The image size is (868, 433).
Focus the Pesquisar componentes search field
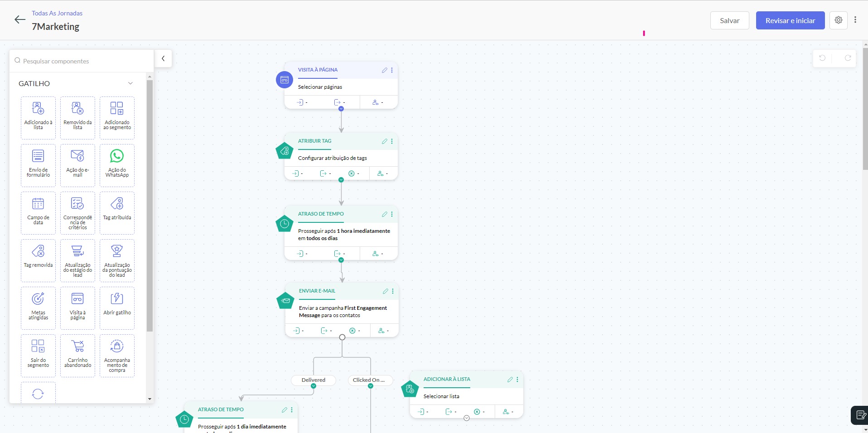[x=82, y=61]
